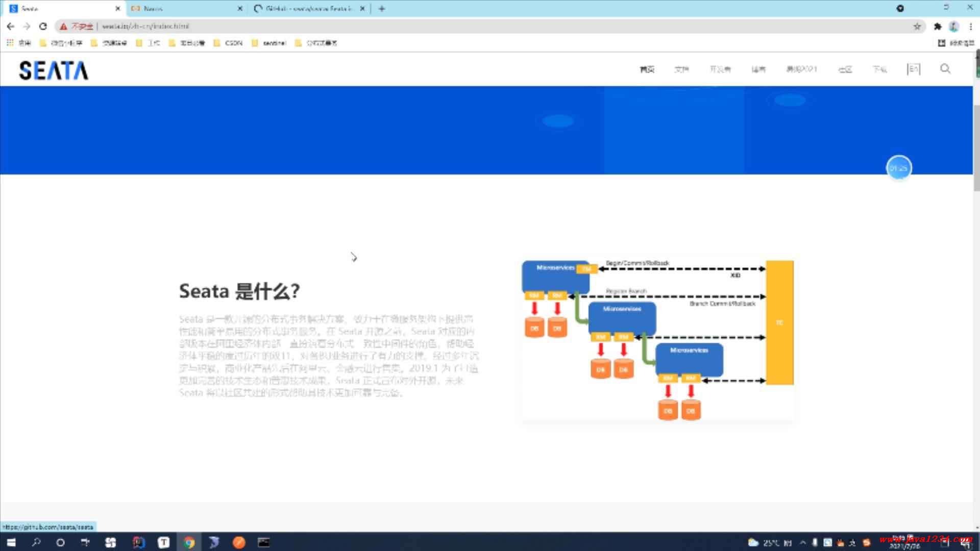Image resolution: width=980 pixels, height=551 pixels.
Task: Open the 下载 nav item
Action: click(x=879, y=69)
